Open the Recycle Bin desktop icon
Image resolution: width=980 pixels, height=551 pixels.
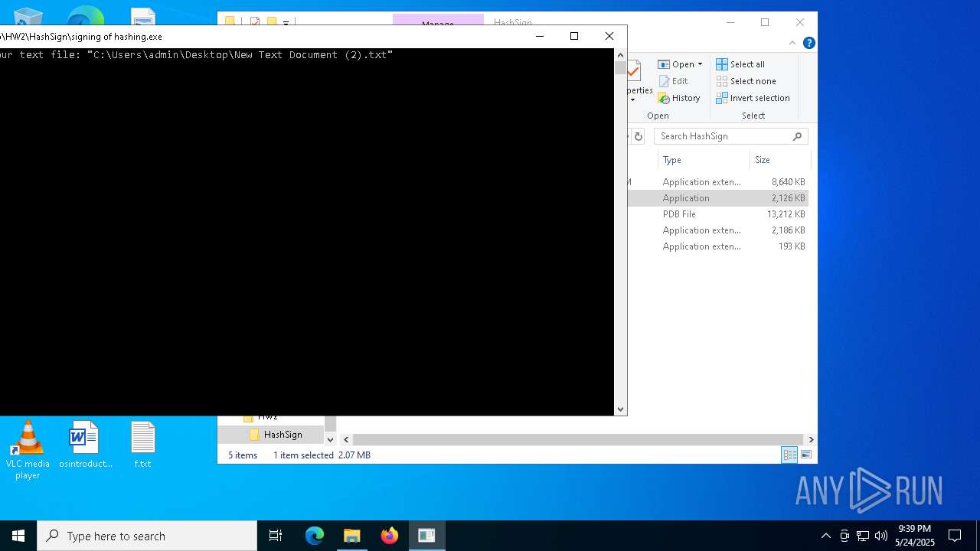point(28,18)
